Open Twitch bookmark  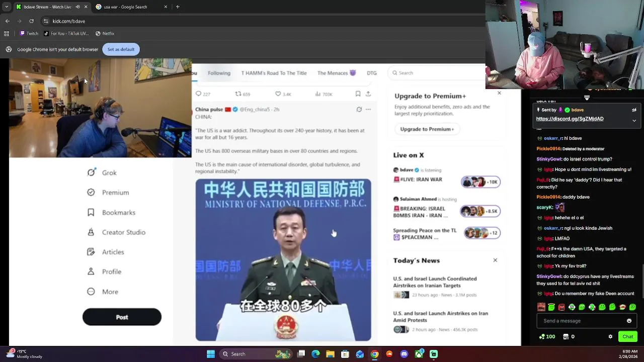(29, 34)
